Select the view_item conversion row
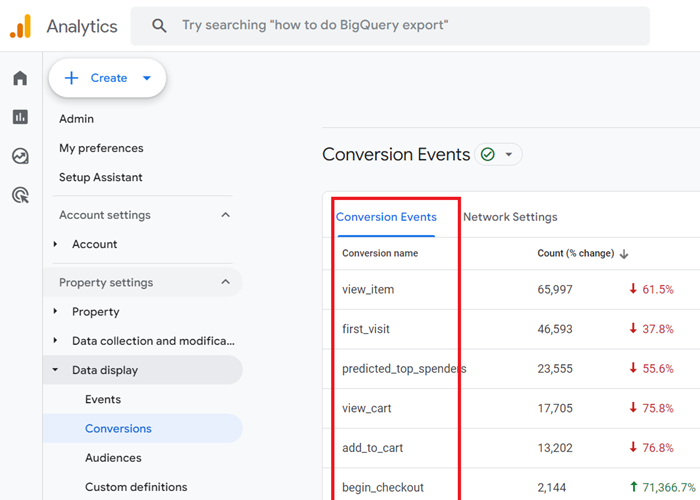Image resolution: width=700 pixels, height=500 pixels. click(x=368, y=289)
